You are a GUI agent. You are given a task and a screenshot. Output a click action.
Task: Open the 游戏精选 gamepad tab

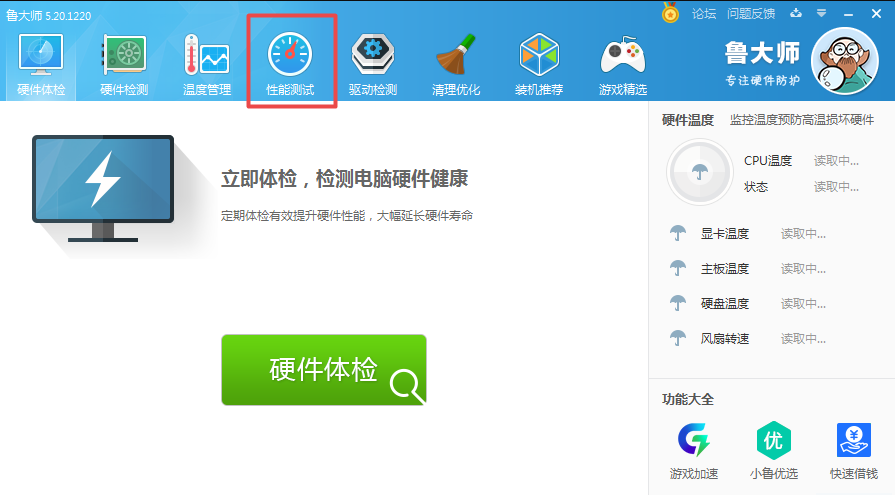[622, 65]
